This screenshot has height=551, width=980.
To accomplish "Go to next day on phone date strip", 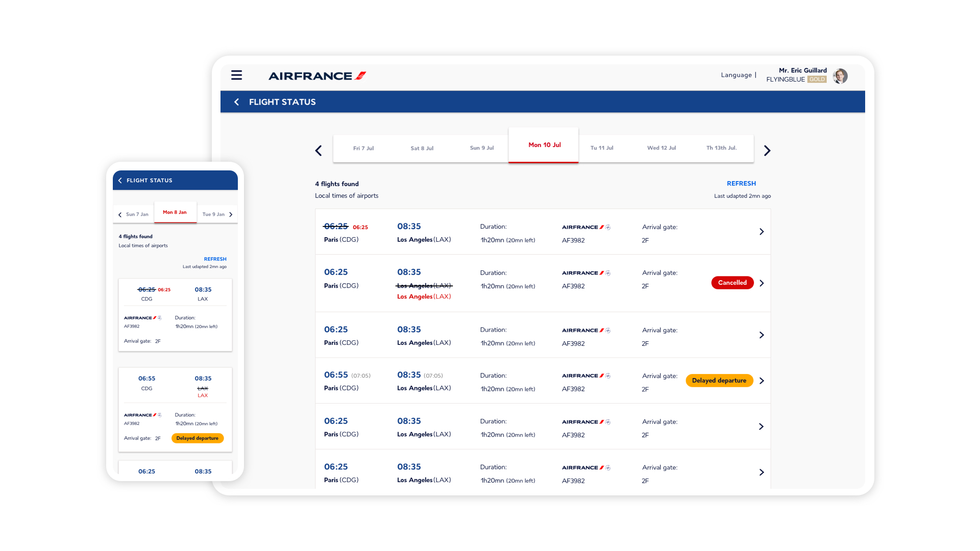I will (231, 215).
